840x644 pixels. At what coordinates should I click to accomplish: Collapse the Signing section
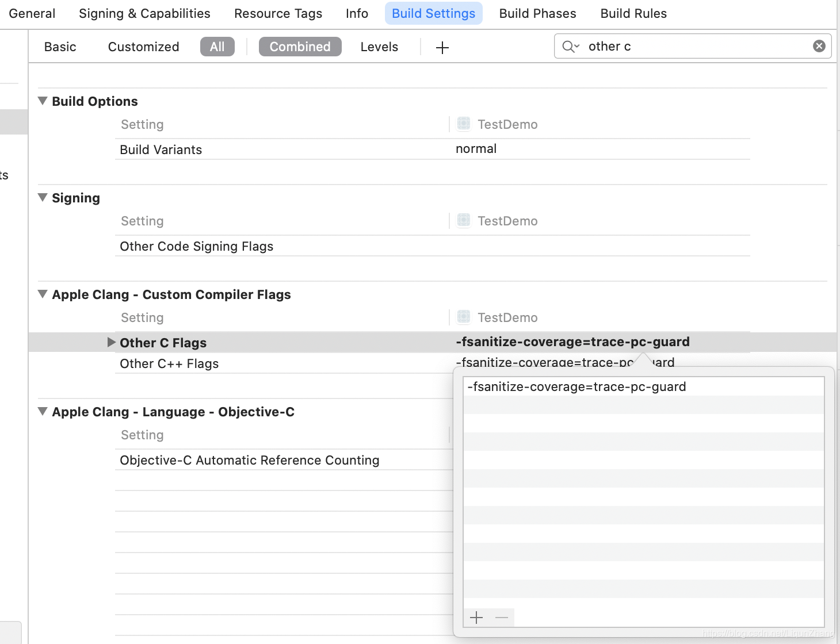[43, 197]
